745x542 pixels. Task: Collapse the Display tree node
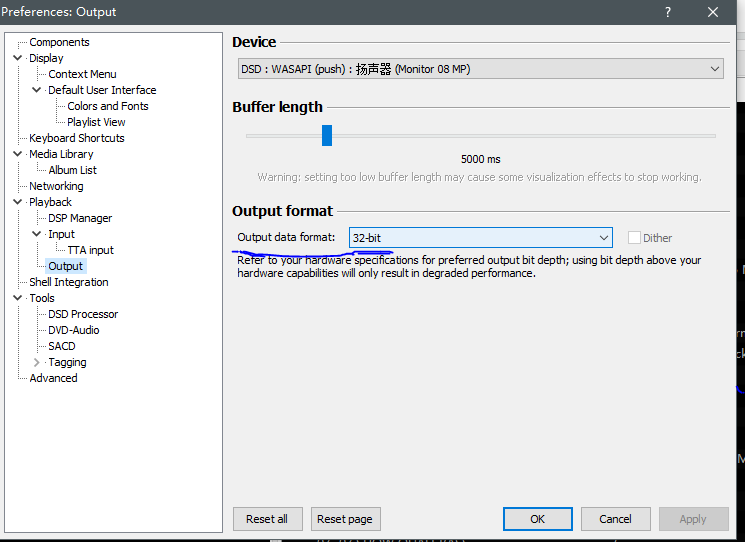pos(18,58)
